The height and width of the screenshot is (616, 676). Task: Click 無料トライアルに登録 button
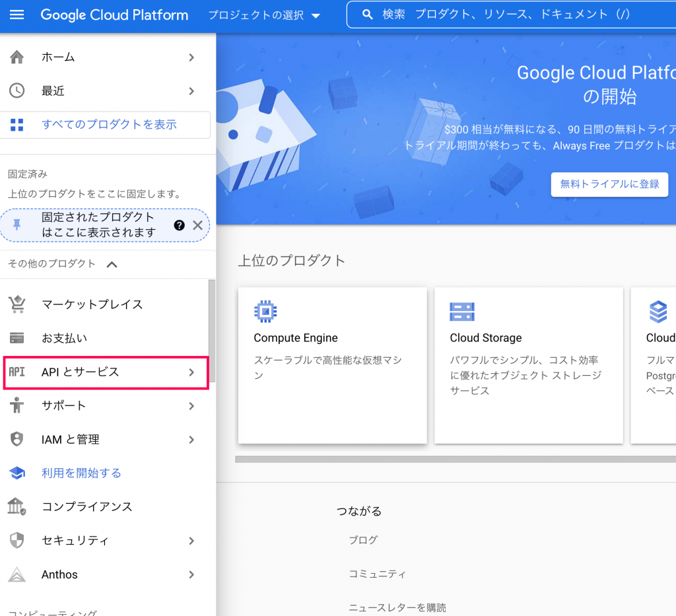click(609, 184)
